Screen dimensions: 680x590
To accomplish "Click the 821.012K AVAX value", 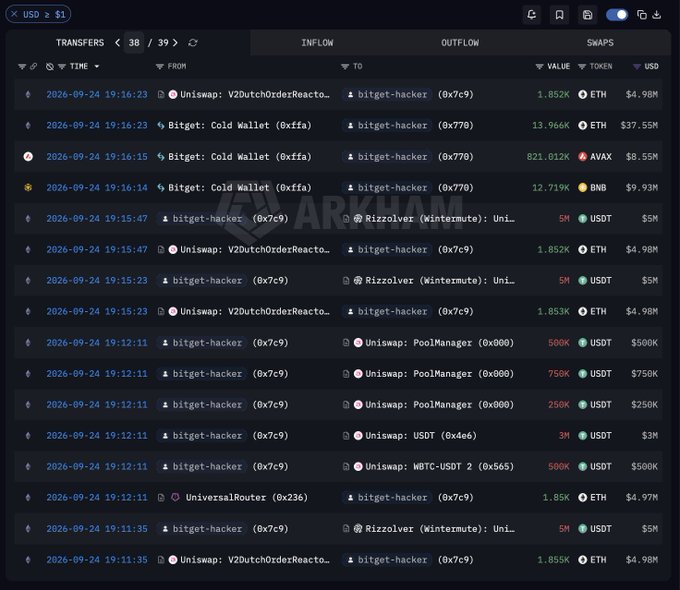I will click(548, 157).
